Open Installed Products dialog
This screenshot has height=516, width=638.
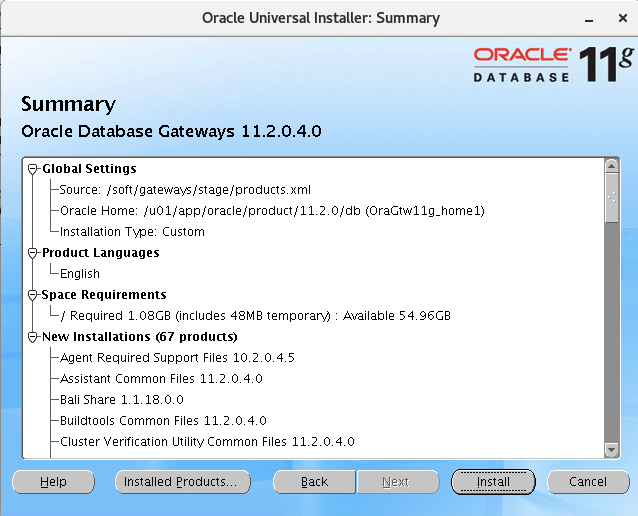point(183,482)
